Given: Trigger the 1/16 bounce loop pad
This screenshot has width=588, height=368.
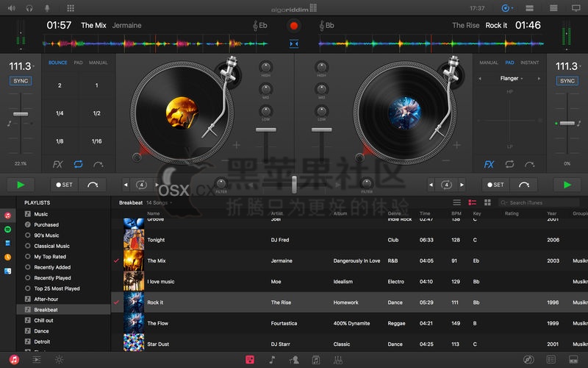Looking at the screenshot, I should 97,141.
